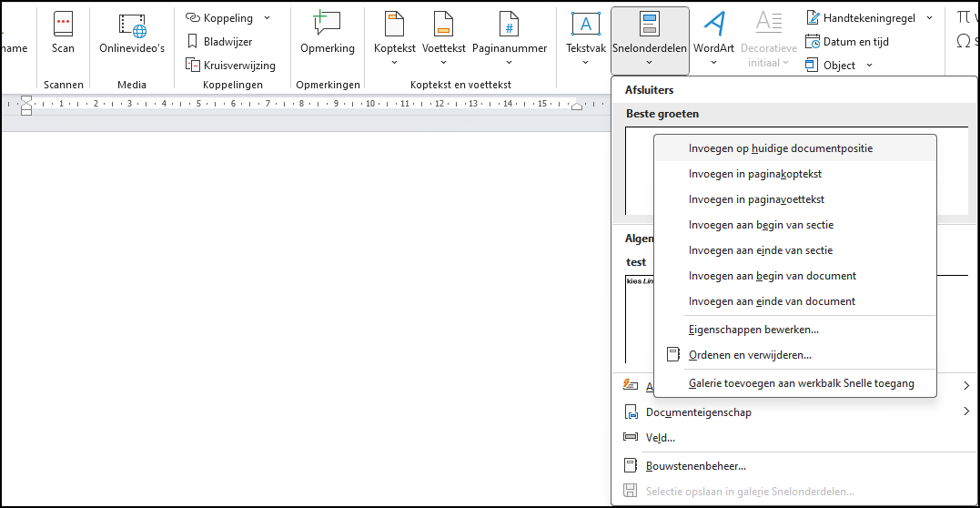Click the Snelonderdelen quick parts icon

click(x=650, y=24)
